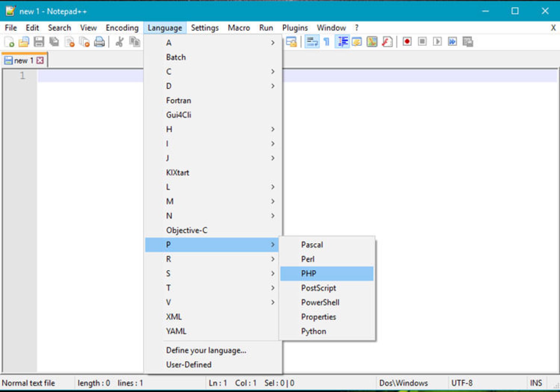Click the Save All toolbar icon

point(54,42)
